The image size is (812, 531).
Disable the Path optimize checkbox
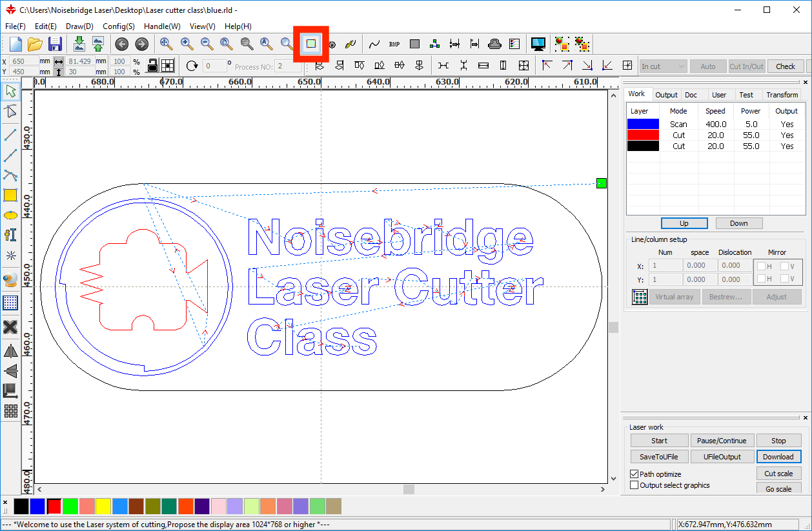coord(634,474)
